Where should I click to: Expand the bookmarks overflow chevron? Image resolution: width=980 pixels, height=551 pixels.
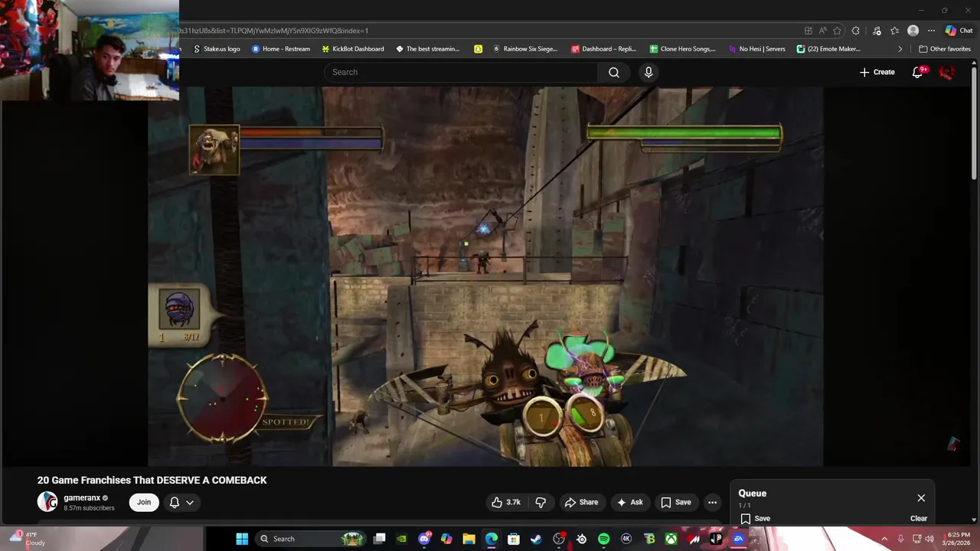point(900,49)
